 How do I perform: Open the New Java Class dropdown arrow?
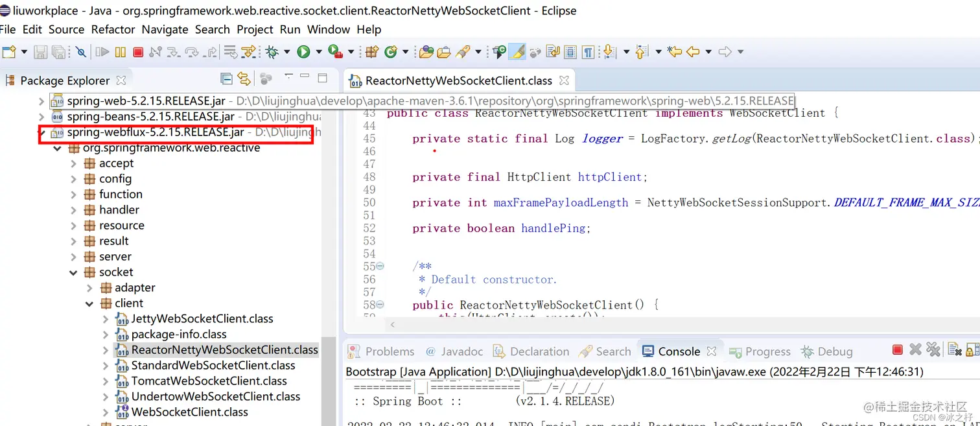coord(405,52)
